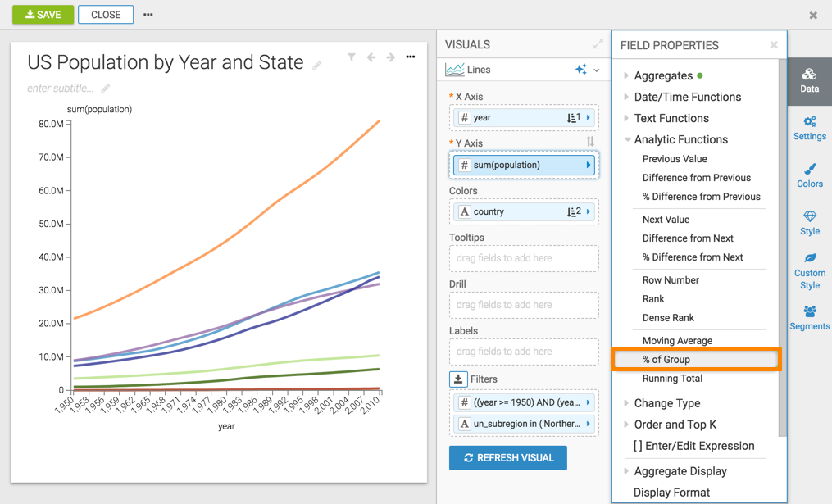Click the pencil icon beside chart title
This screenshot has height=504, width=832.
[x=317, y=65]
